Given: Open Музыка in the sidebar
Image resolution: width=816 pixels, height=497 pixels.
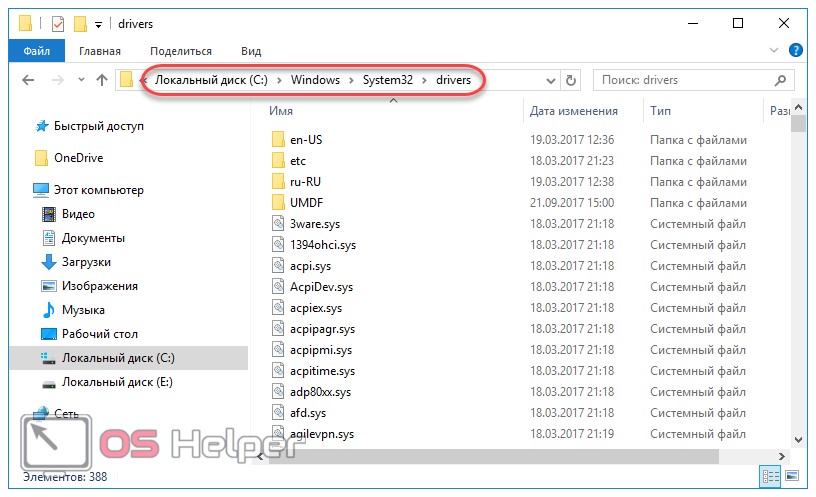Looking at the screenshot, I should [83, 310].
